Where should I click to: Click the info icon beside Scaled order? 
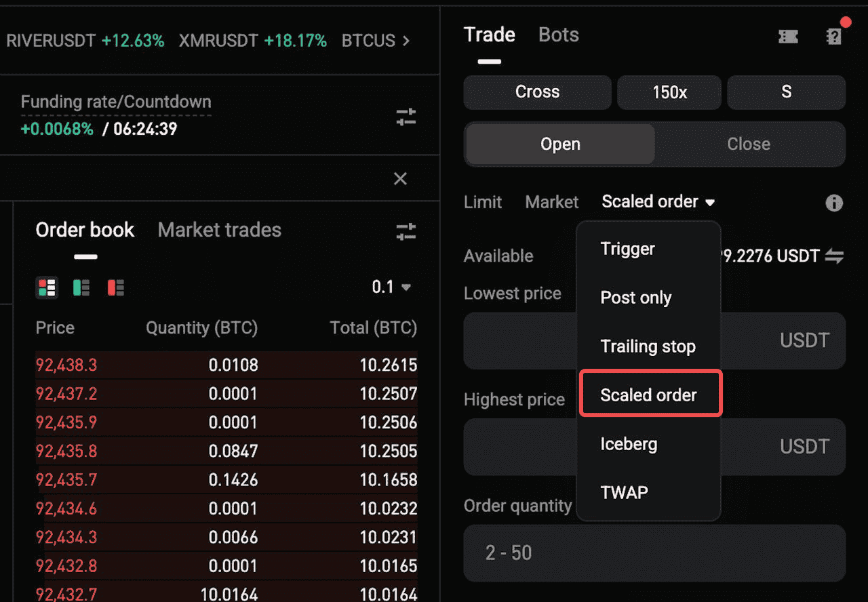(834, 203)
